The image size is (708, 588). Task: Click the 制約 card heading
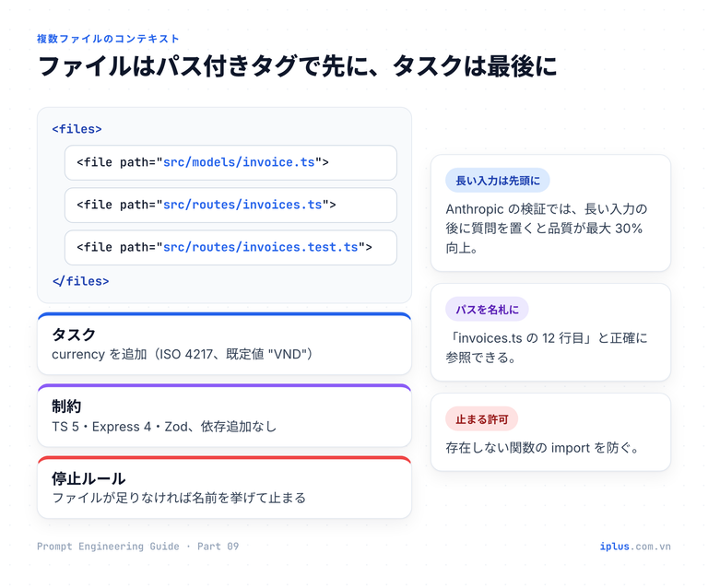(x=66, y=406)
